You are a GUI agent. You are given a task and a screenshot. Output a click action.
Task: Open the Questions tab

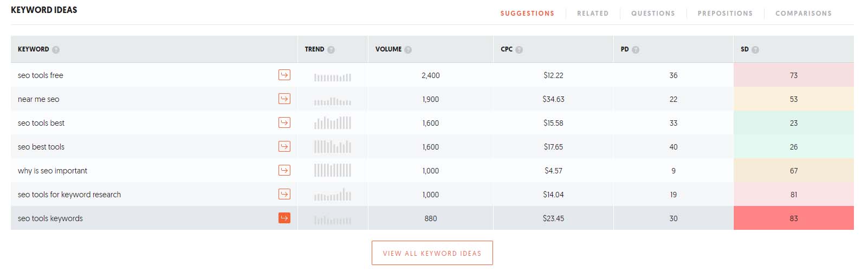[653, 14]
